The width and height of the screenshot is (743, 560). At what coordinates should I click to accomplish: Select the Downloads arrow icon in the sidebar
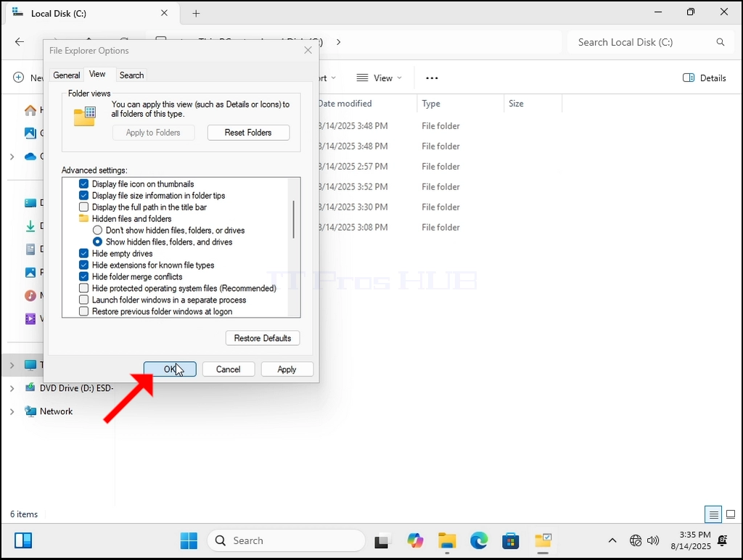30,226
